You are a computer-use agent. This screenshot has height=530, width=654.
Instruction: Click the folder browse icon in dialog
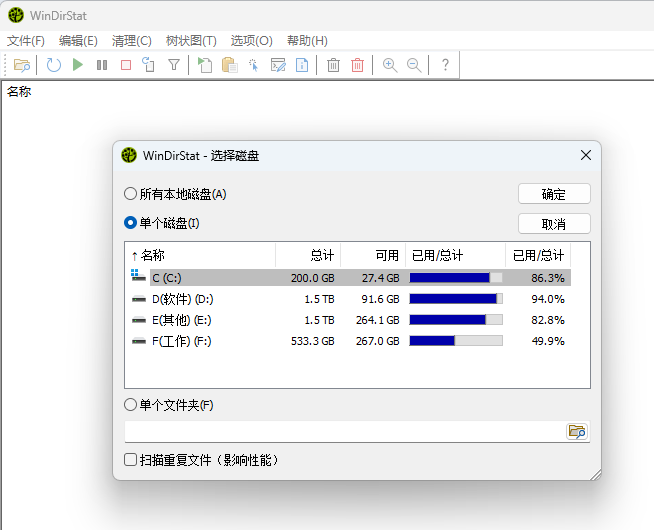577,431
